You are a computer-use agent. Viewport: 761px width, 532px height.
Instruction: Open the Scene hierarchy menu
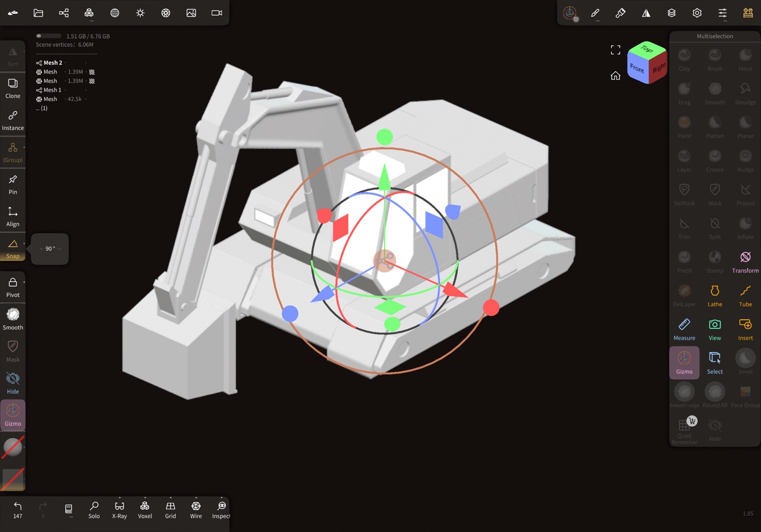[64, 12]
